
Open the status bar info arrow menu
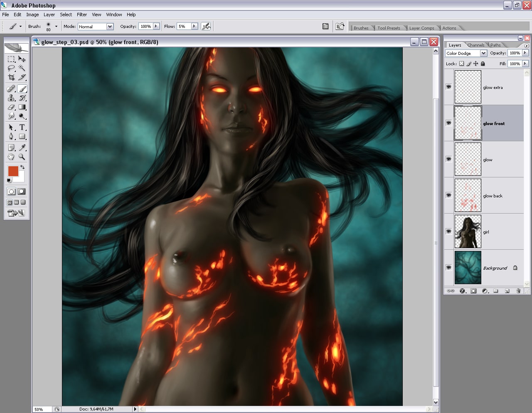[x=135, y=409]
